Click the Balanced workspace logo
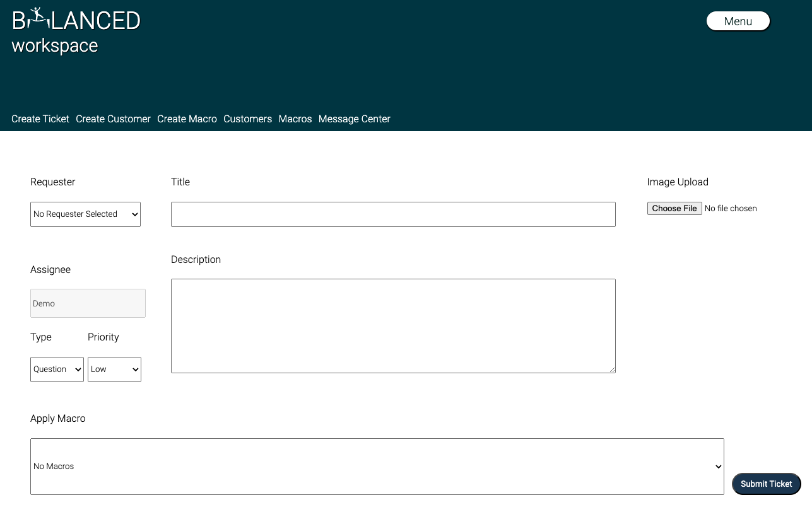This screenshot has height=529, width=812. pos(76,31)
